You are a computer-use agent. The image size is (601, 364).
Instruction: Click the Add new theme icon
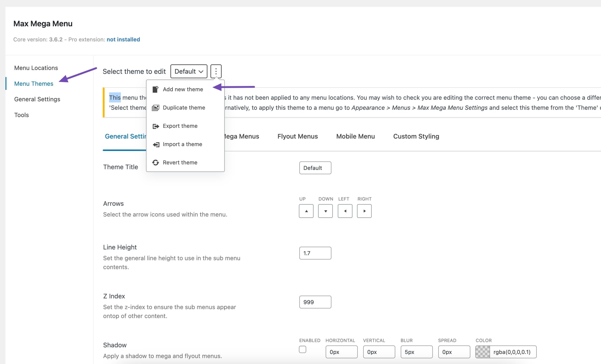pos(155,89)
